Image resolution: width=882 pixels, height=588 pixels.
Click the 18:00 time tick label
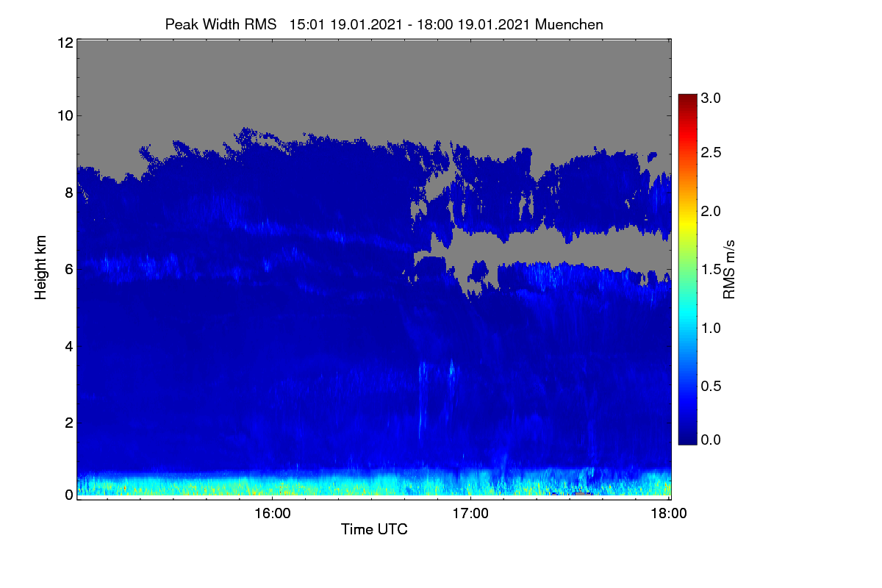point(668,513)
